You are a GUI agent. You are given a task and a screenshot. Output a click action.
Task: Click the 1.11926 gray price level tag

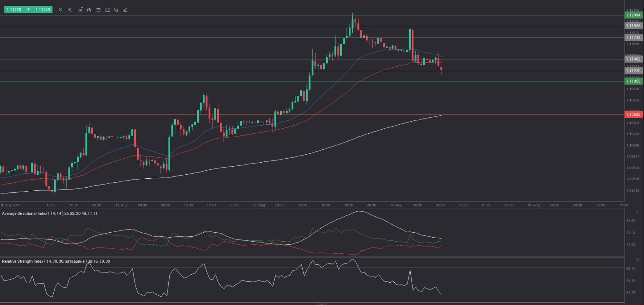(633, 26)
